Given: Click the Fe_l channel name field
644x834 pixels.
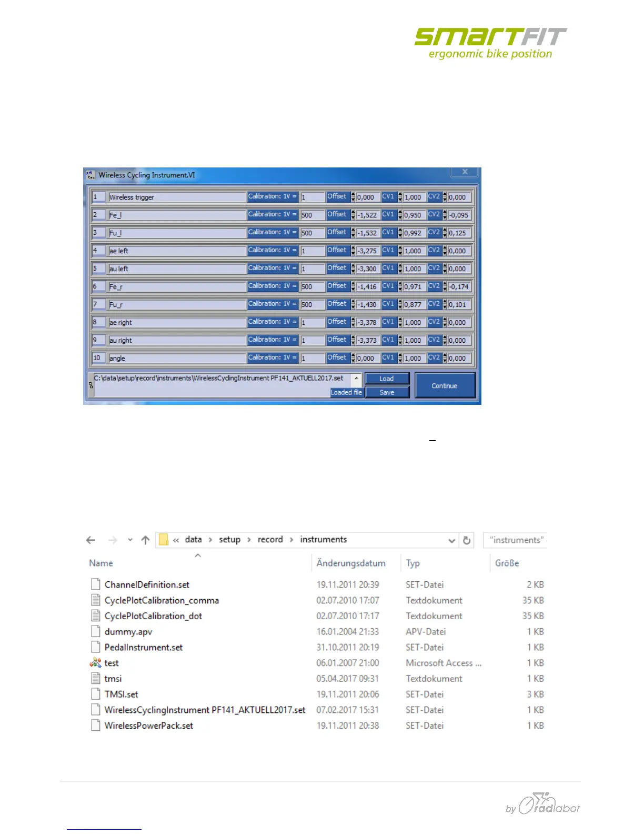Looking at the screenshot, I should [x=177, y=215].
